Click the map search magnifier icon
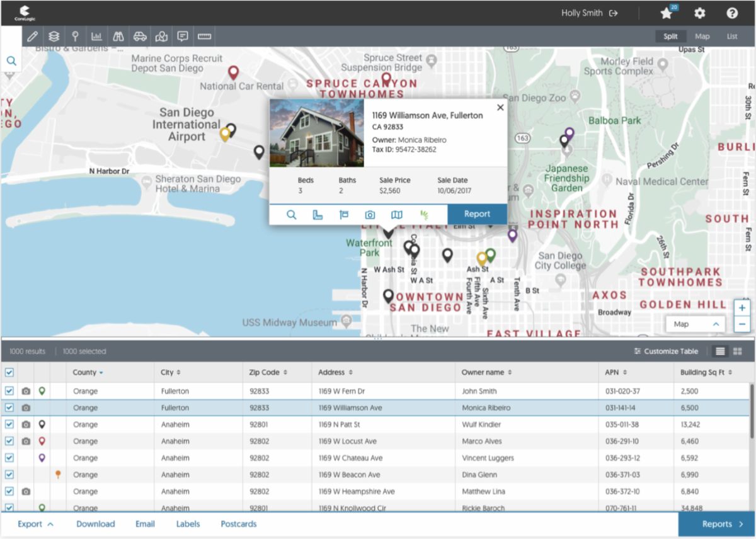The height and width of the screenshot is (539, 756). tap(11, 61)
